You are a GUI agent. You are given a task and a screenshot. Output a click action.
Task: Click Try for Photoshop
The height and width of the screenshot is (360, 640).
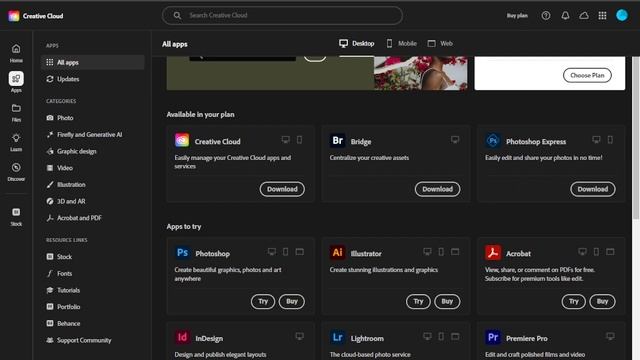pyautogui.click(x=263, y=301)
